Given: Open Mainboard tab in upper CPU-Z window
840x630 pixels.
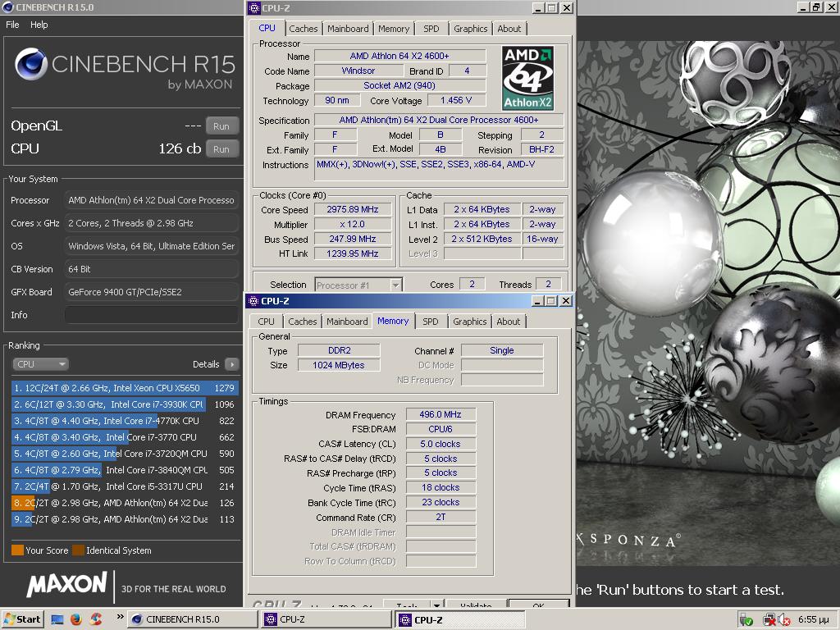Looking at the screenshot, I should pos(348,29).
